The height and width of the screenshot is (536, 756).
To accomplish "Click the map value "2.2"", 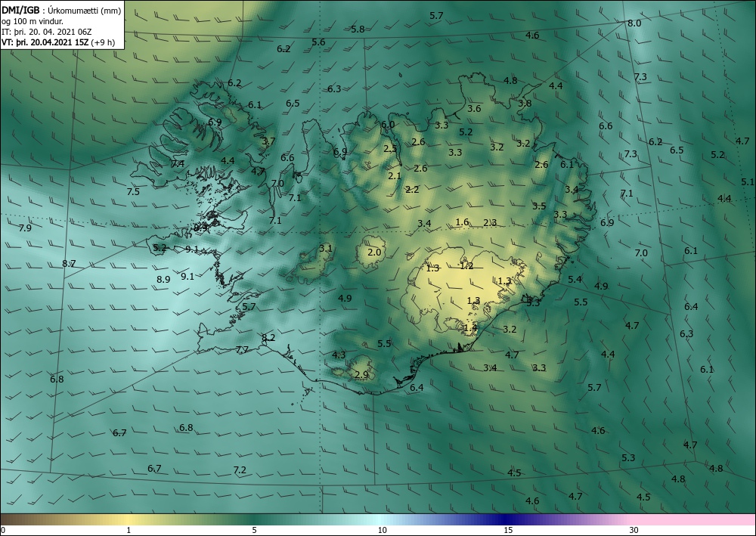I will click(412, 190).
